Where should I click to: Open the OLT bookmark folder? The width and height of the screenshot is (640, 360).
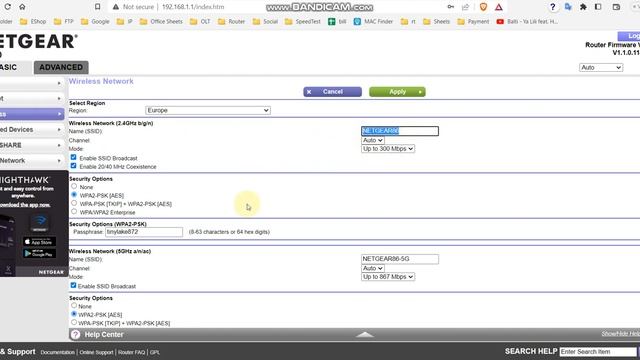200,22
